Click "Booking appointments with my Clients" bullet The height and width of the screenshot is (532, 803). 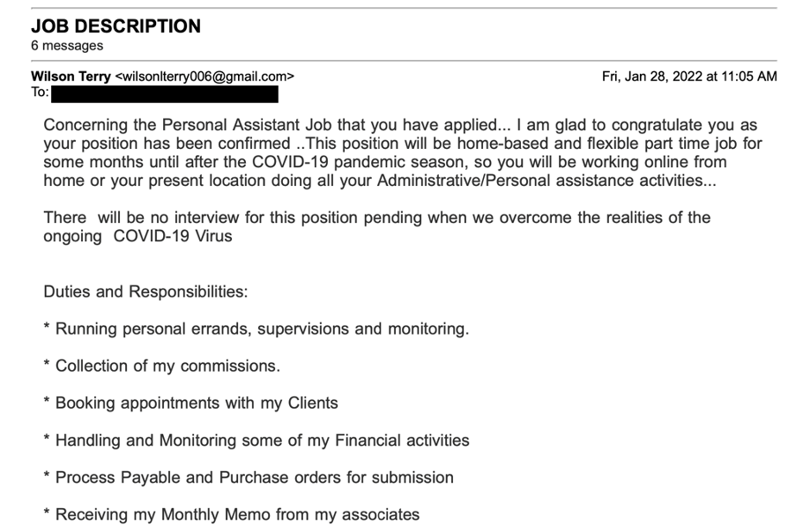coord(197,403)
